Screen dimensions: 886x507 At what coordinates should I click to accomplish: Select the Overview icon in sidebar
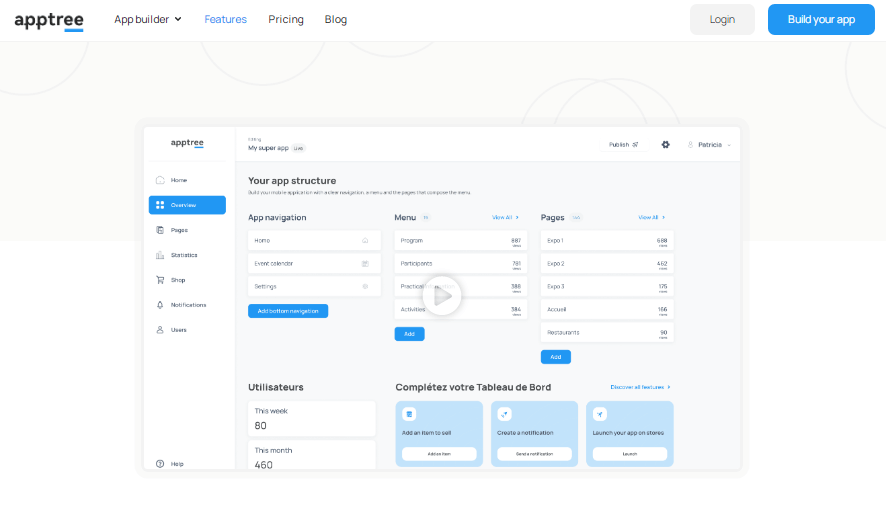pyautogui.click(x=160, y=205)
